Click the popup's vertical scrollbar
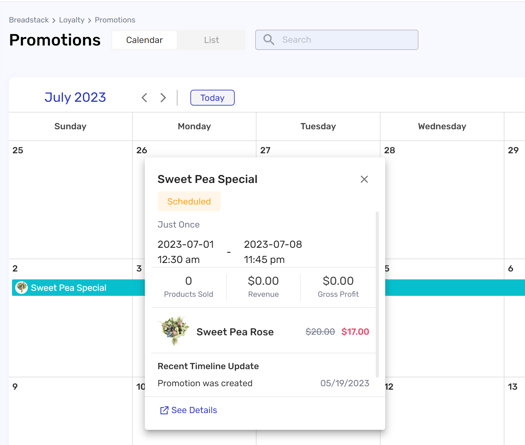Viewport: 525px width, 445px height. click(x=377, y=295)
